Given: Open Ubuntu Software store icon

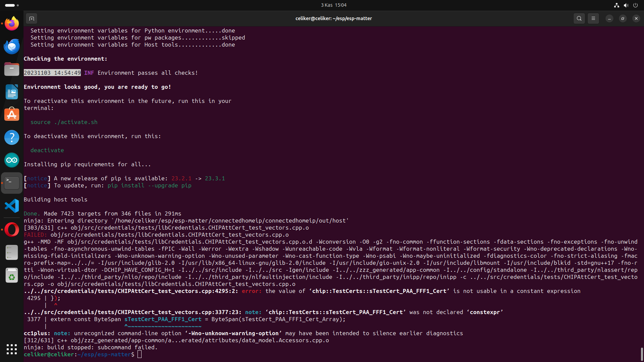Looking at the screenshot, I should [12, 115].
